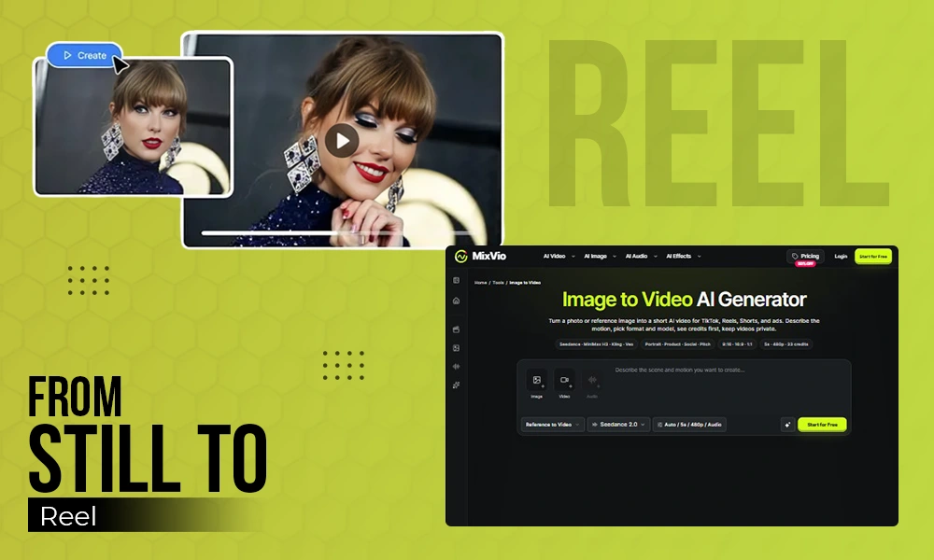Click the 9:16 16:9 1:1 chip

pyautogui.click(x=737, y=344)
